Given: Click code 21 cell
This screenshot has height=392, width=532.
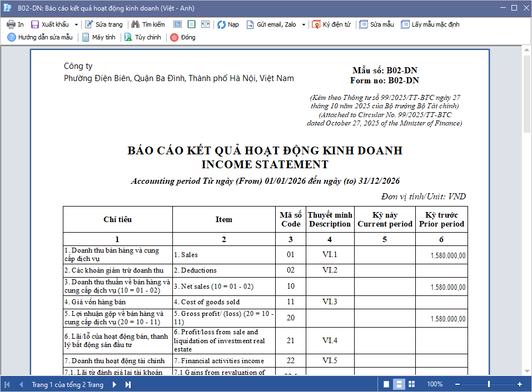Looking at the screenshot, I should tap(291, 340).
